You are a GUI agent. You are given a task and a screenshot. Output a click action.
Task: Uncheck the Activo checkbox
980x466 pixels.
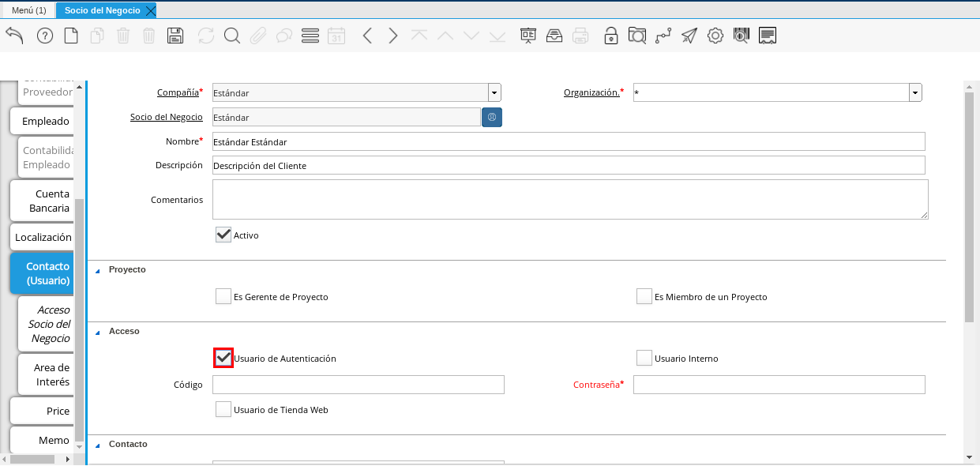coord(223,235)
